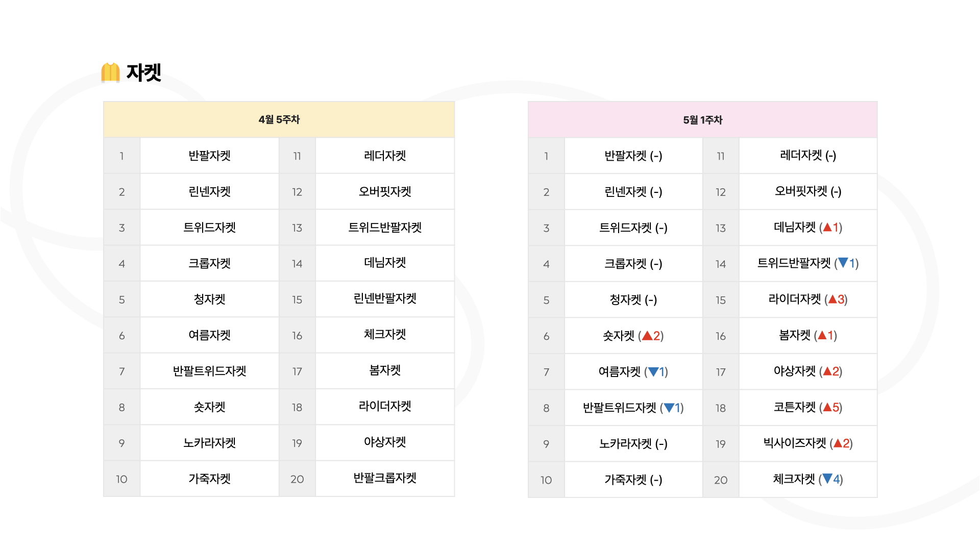The height and width of the screenshot is (551, 980).
Task: Click the 자켓 page heading text
Action: 144,72
